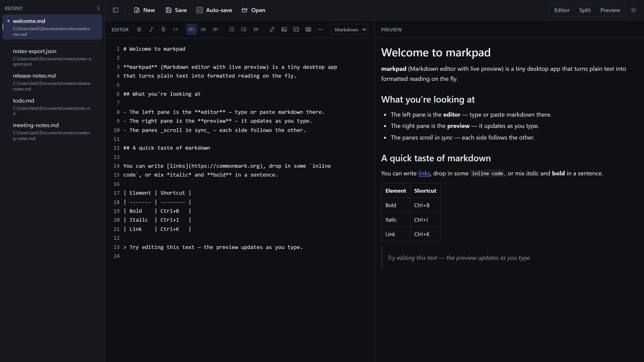The height and width of the screenshot is (362, 644).
Task: Click editor line '## What you're looking at'
Action: [162, 94]
